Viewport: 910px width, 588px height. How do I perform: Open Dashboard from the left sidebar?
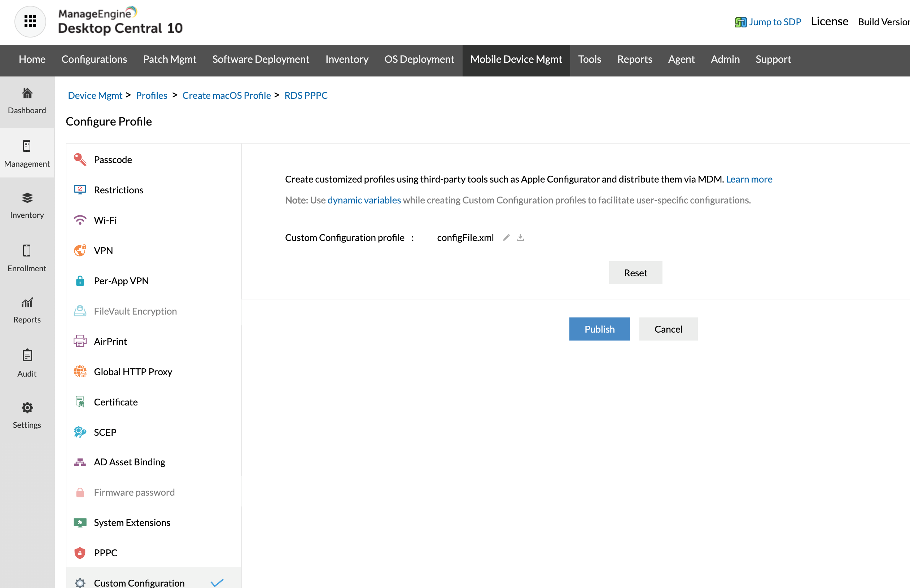pyautogui.click(x=27, y=101)
